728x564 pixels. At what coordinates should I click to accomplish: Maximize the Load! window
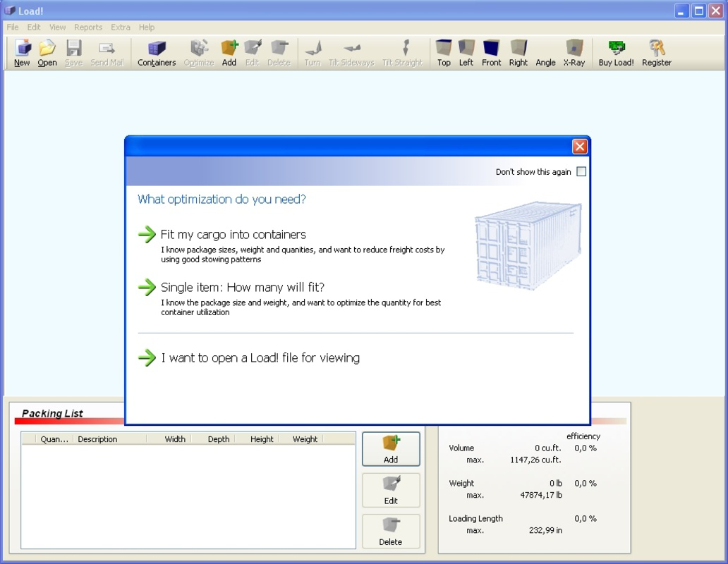pos(698,11)
